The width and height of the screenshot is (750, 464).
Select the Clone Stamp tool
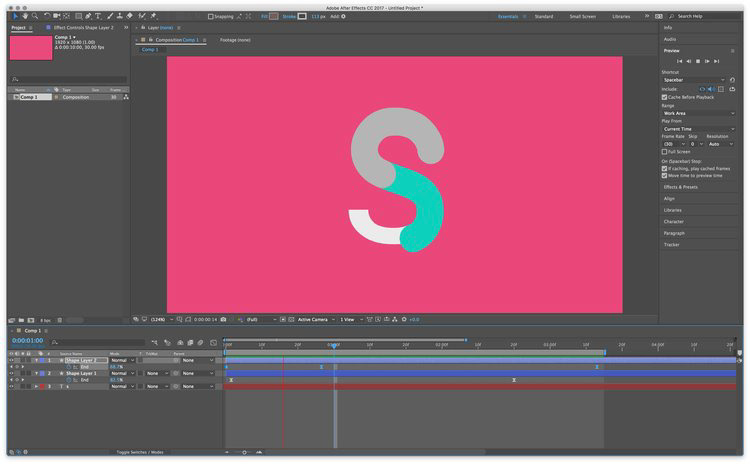(120, 16)
